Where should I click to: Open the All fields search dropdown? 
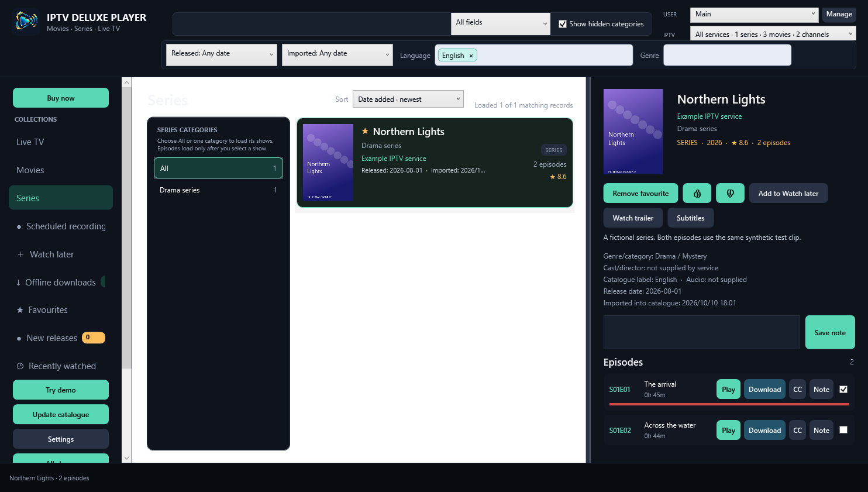click(501, 23)
